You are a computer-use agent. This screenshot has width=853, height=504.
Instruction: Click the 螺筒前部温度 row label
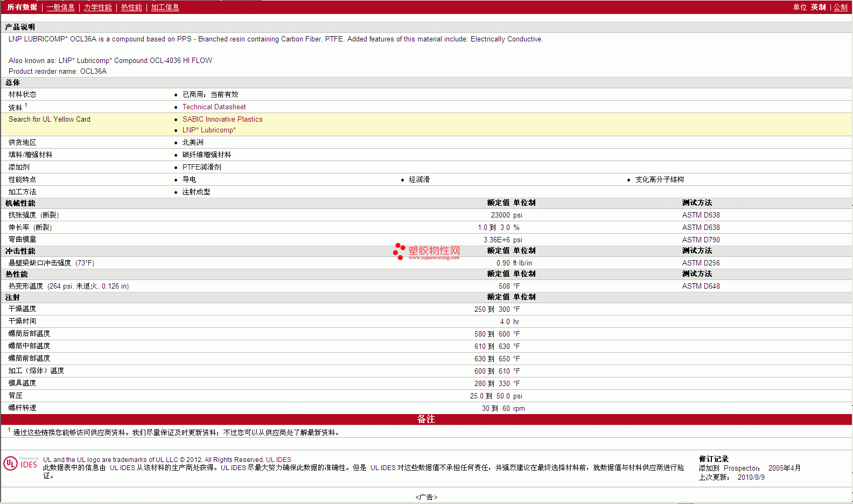point(29,359)
